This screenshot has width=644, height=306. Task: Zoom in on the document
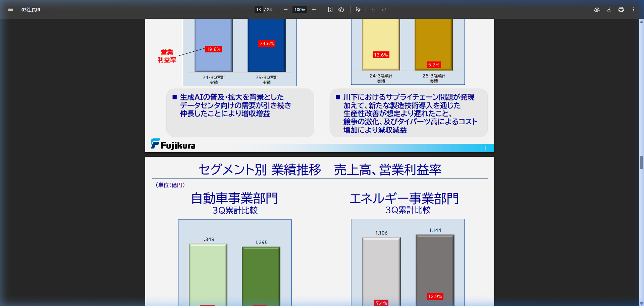tap(314, 9)
